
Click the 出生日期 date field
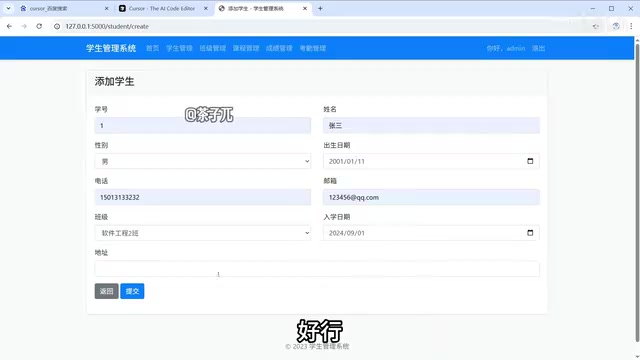click(x=431, y=161)
